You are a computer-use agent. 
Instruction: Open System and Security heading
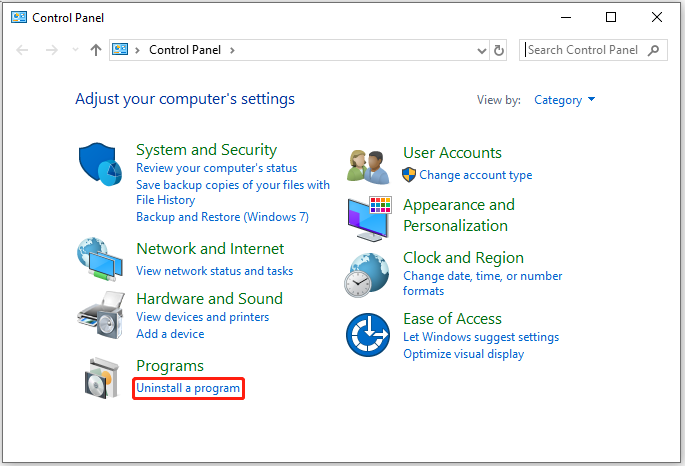pos(206,150)
